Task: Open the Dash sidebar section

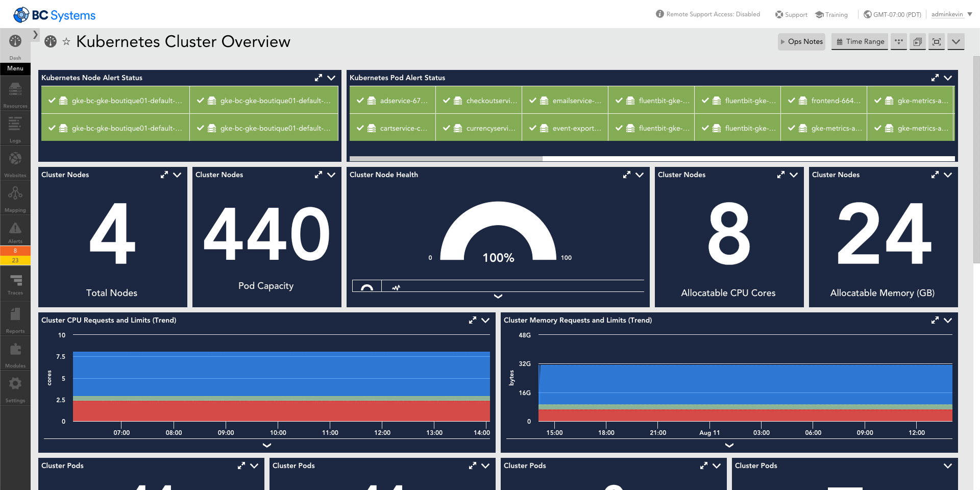Action: (15, 46)
